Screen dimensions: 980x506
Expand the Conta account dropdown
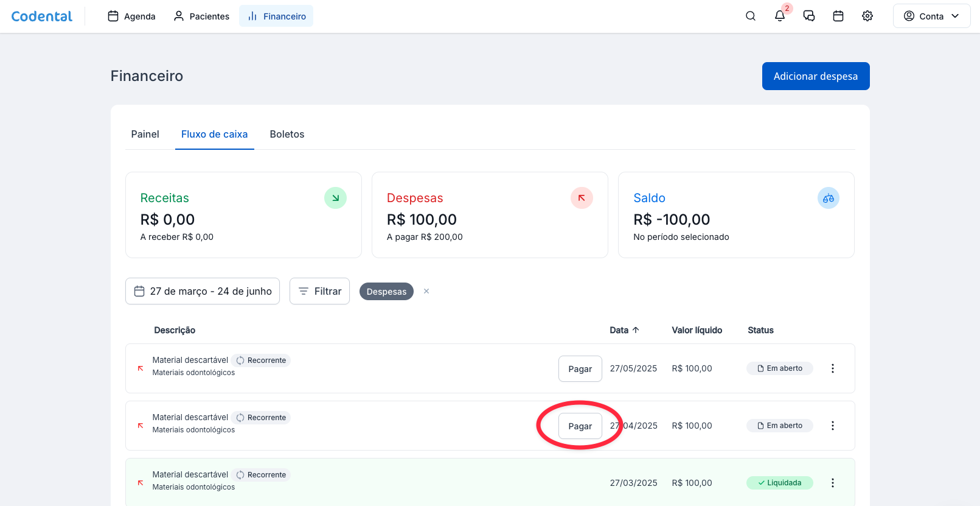coord(931,16)
